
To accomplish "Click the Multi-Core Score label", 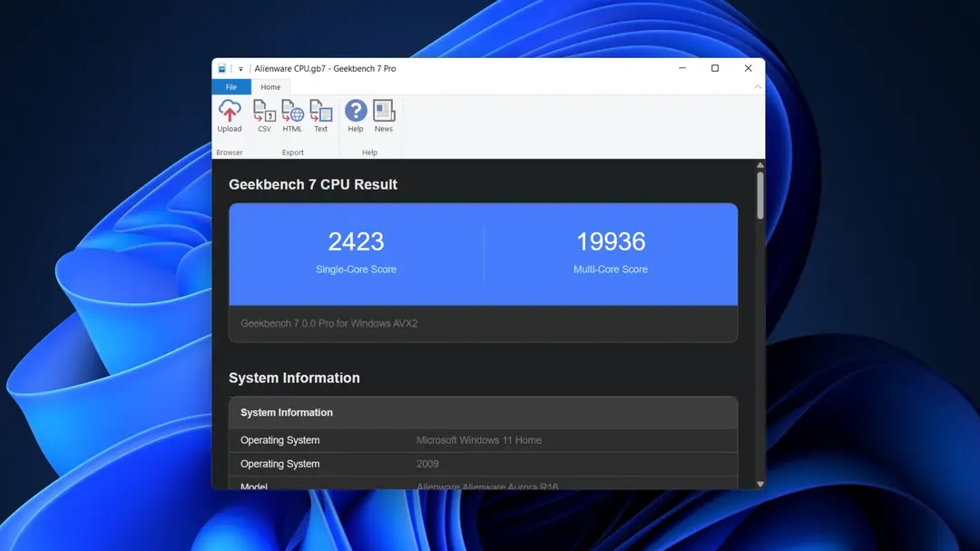I will pyautogui.click(x=611, y=270).
